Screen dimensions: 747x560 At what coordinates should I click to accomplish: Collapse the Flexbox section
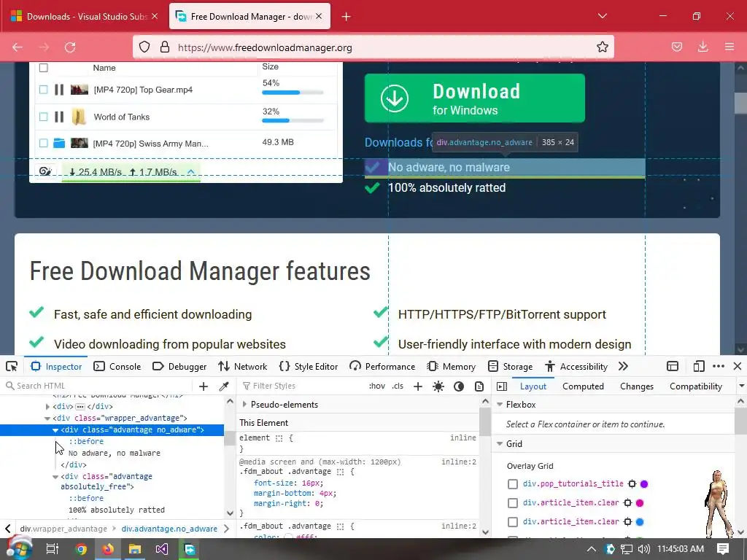click(500, 404)
